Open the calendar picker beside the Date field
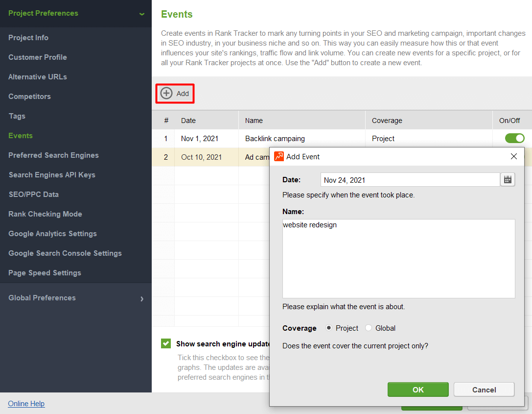 (x=508, y=179)
